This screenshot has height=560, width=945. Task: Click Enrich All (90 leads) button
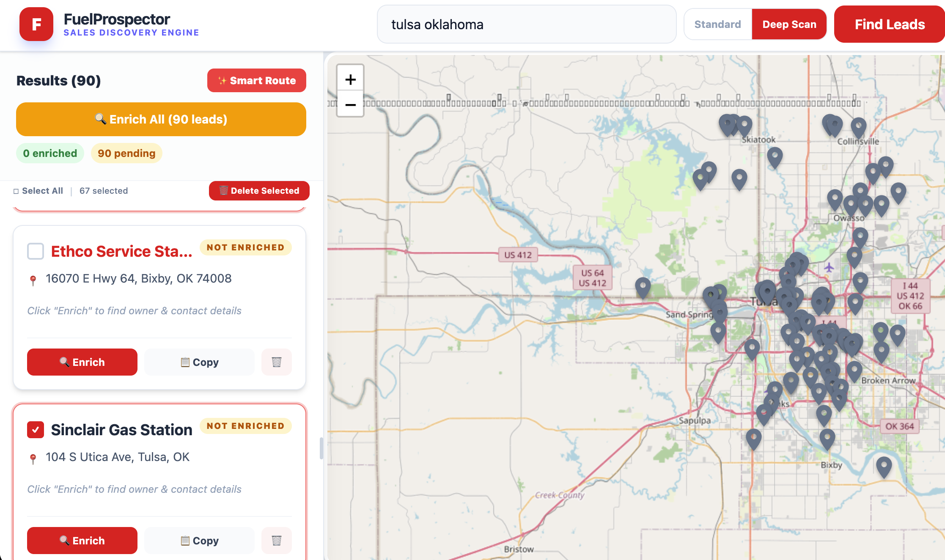161,119
